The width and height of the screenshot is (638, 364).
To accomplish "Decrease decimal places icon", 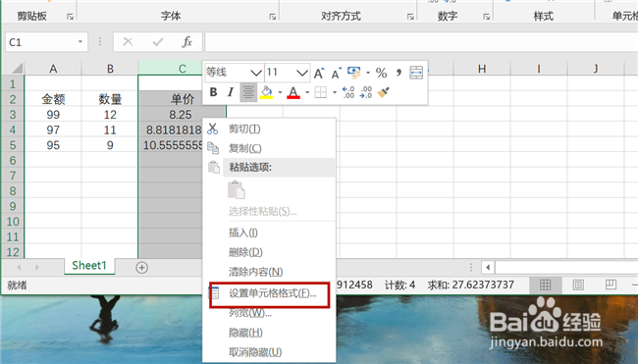I will click(x=366, y=93).
